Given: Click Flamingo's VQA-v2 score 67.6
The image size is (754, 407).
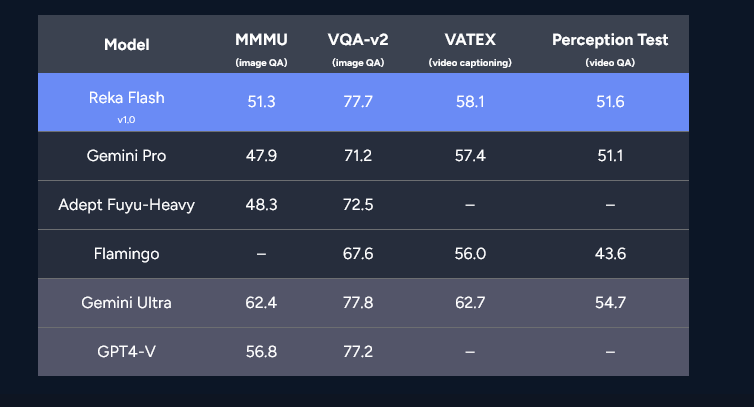Looking at the screenshot, I should click(357, 254).
